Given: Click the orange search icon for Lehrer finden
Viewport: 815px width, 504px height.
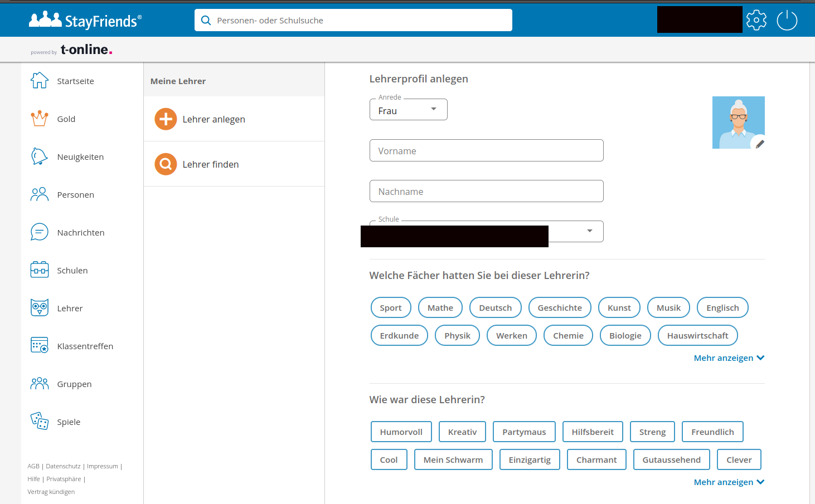Looking at the screenshot, I should coord(166,164).
